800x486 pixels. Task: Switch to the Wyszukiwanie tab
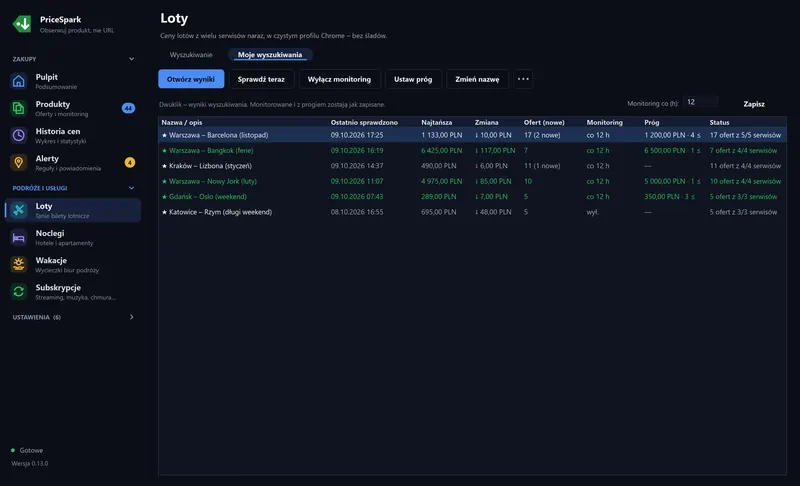191,55
